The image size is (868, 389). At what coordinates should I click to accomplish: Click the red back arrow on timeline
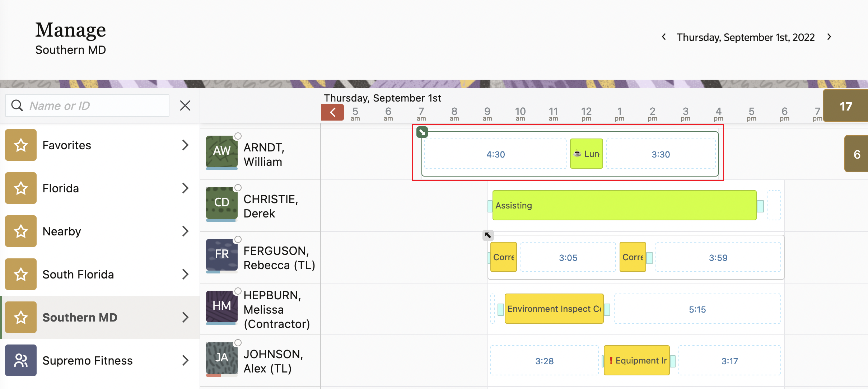[332, 112]
